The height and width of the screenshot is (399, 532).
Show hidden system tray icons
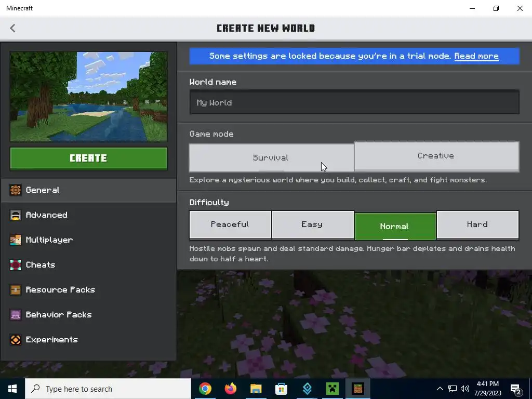pos(440,389)
